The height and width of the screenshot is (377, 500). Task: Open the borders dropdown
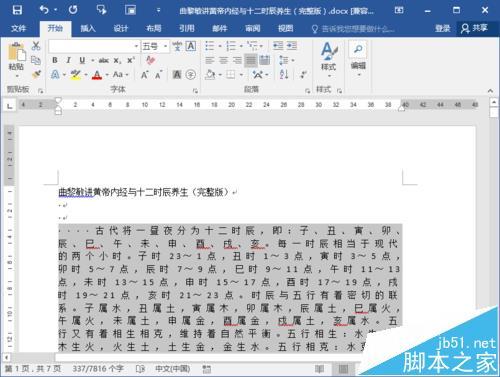[241, 75]
